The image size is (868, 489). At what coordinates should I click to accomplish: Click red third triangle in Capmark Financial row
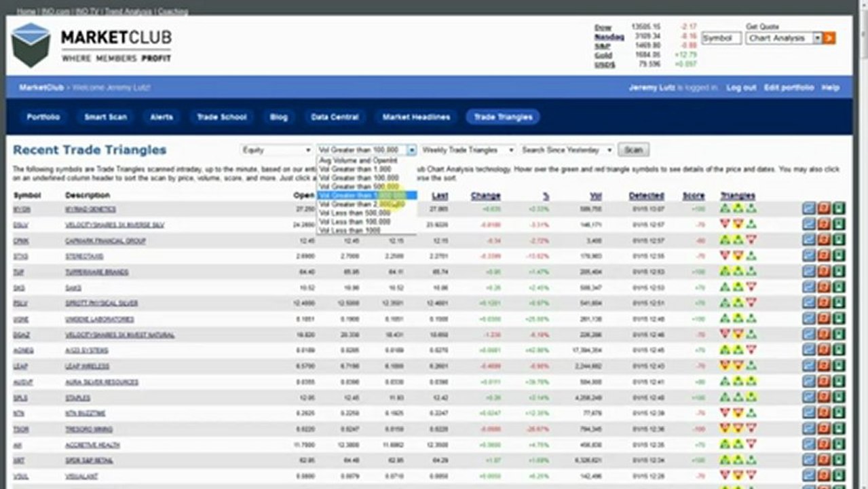click(x=751, y=240)
